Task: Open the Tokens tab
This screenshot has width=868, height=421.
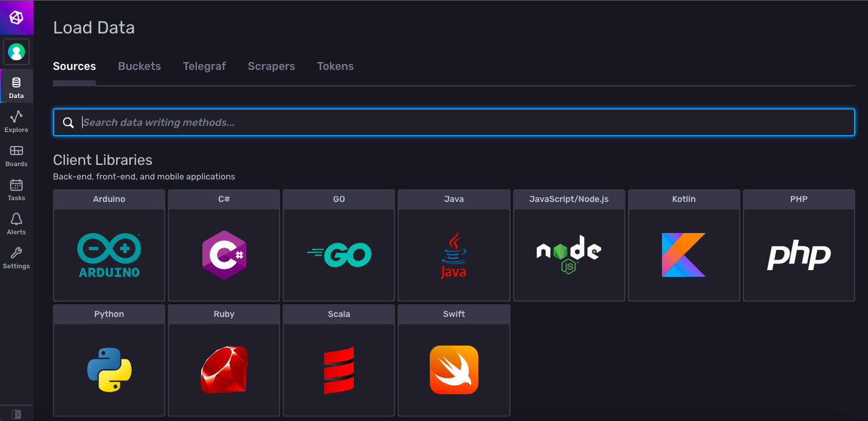Action: point(335,66)
